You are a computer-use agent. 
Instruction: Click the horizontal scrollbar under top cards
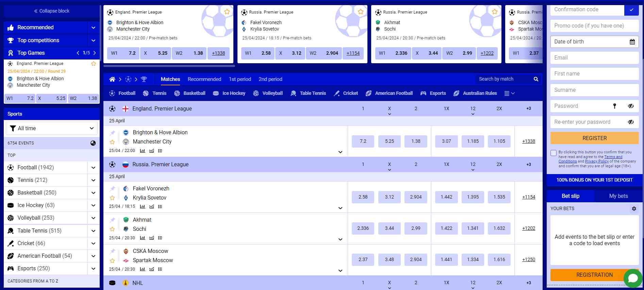[169, 66]
